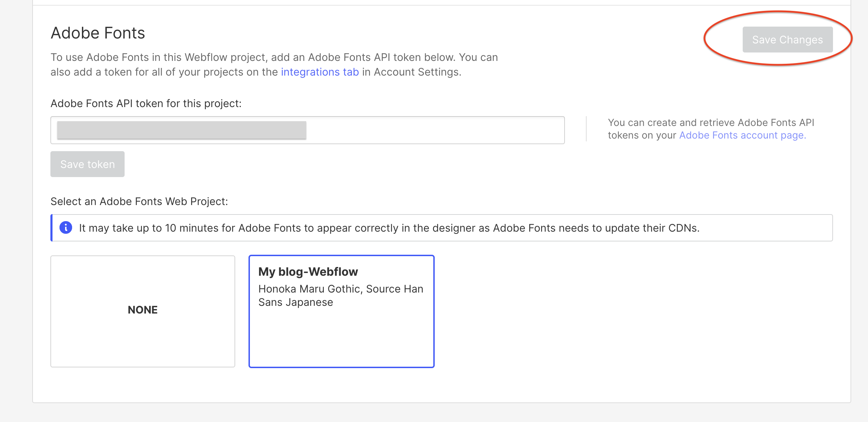
Task: Click the redacted gray token value
Action: pyautogui.click(x=181, y=130)
